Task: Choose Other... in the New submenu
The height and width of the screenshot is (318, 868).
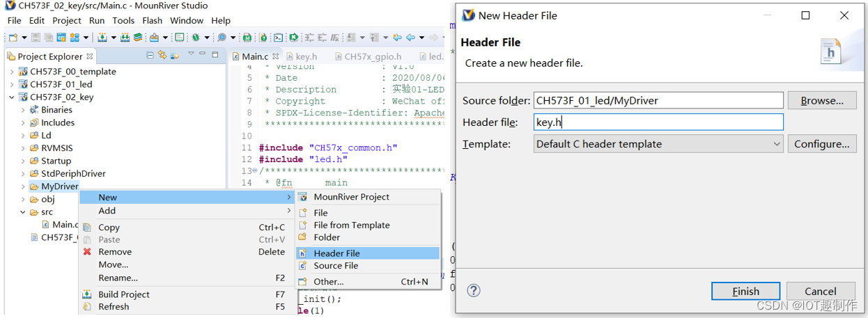Action: pos(369,282)
